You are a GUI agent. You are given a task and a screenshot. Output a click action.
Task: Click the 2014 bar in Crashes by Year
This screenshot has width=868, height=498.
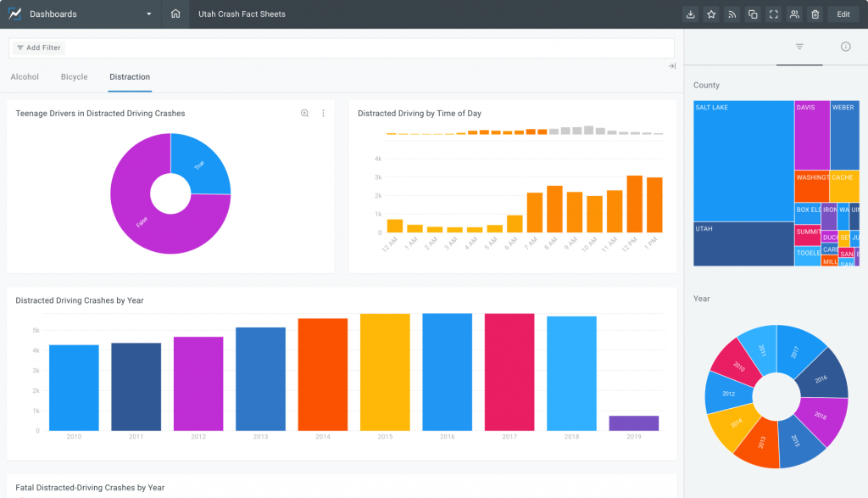coord(323,374)
